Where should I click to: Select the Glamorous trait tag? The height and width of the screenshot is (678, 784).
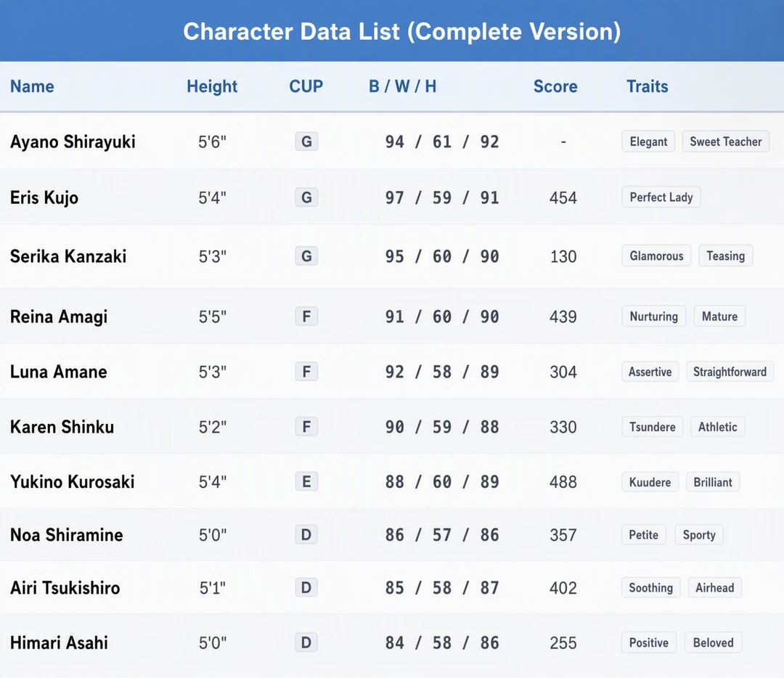coord(656,256)
